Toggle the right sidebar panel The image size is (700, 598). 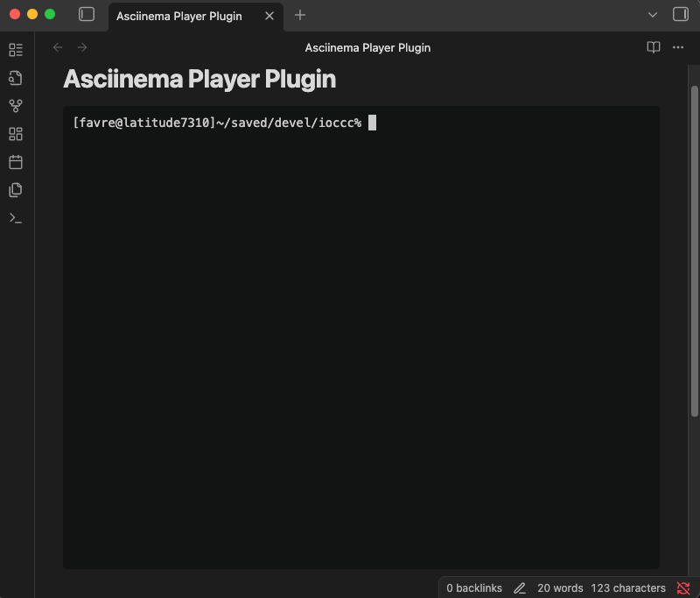click(x=681, y=14)
